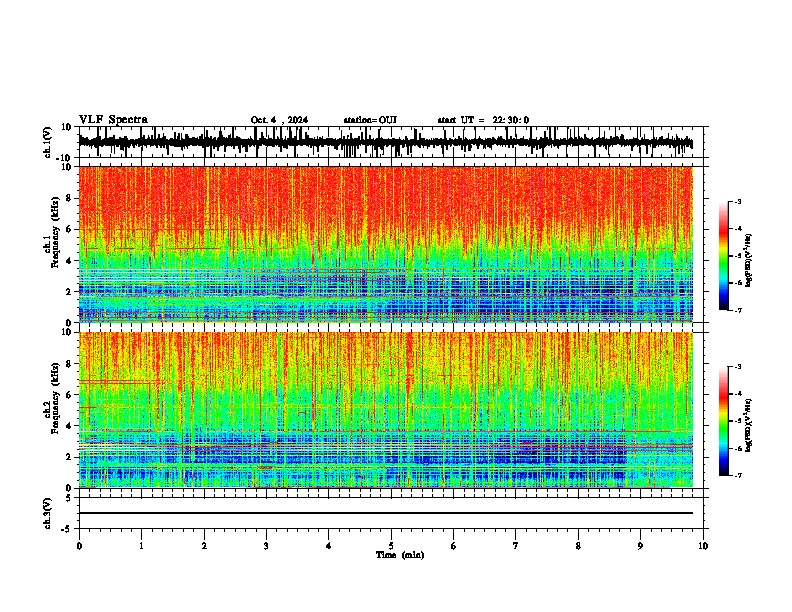Click the "8" kHz tick on ch.1 spectrogram
This screenshot has height=612, width=792.
pos(70,198)
